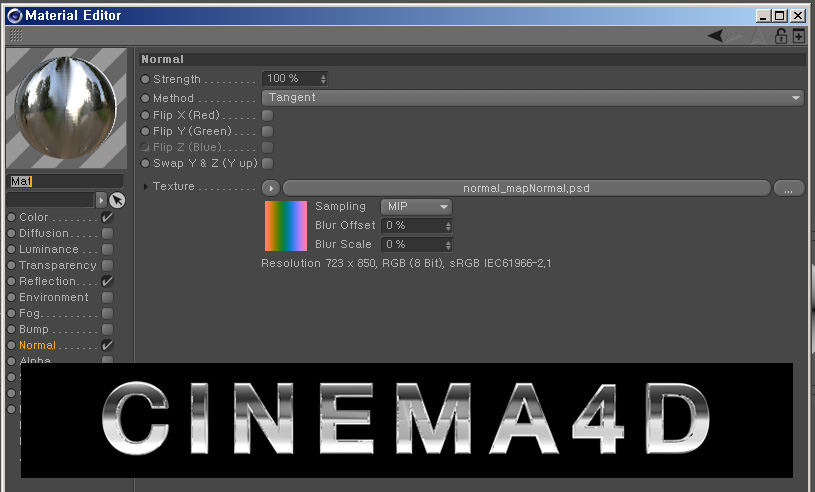Click the Luminance channel animation dot
The height and width of the screenshot is (492, 815).
[x=11, y=249]
